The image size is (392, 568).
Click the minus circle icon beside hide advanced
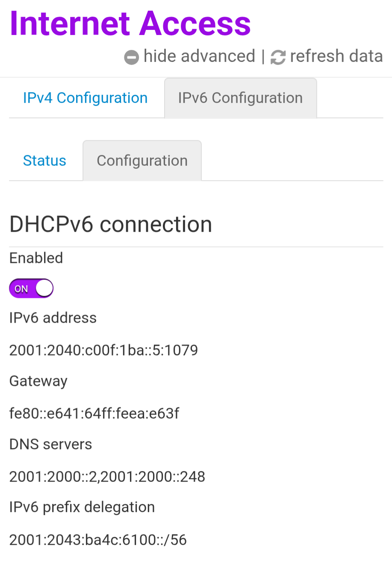[x=131, y=57]
